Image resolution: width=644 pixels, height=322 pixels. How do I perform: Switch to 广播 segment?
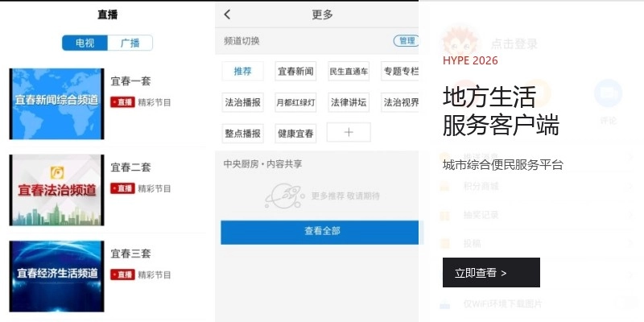pos(130,43)
